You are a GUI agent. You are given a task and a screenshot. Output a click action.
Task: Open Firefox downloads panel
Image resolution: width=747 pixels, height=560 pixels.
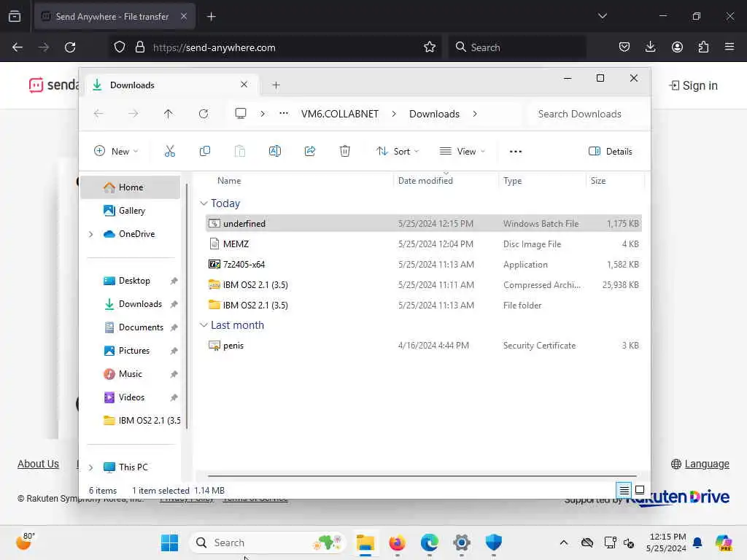650,47
